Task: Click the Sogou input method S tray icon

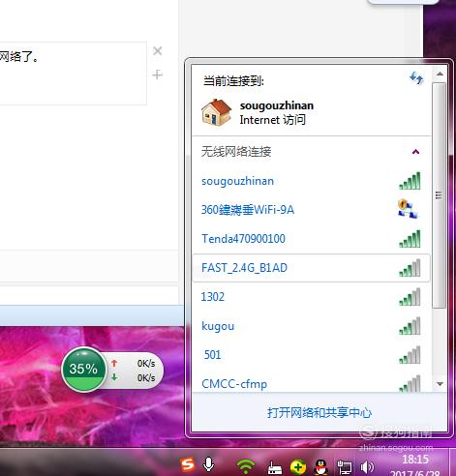Action: tap(188, 464)
